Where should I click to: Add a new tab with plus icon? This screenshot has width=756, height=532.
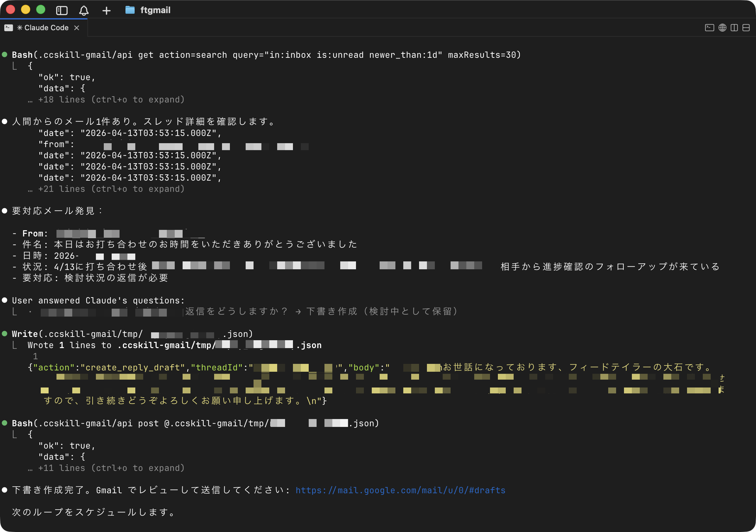coord(106,11)
